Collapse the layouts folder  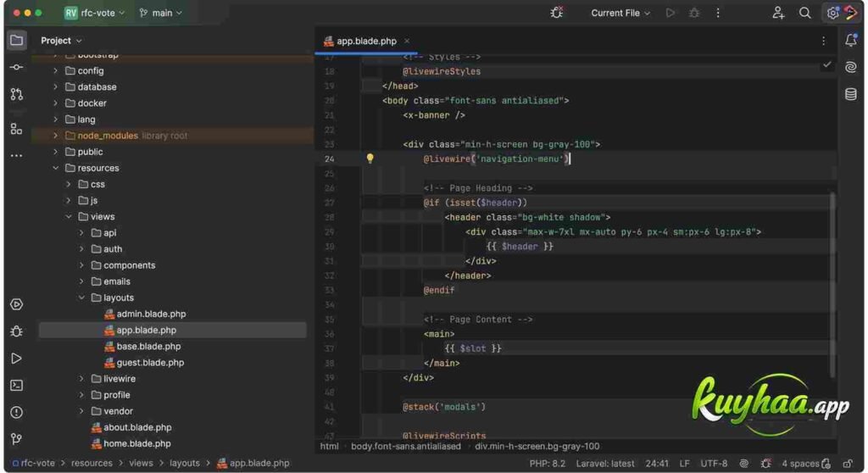(81, 298)
